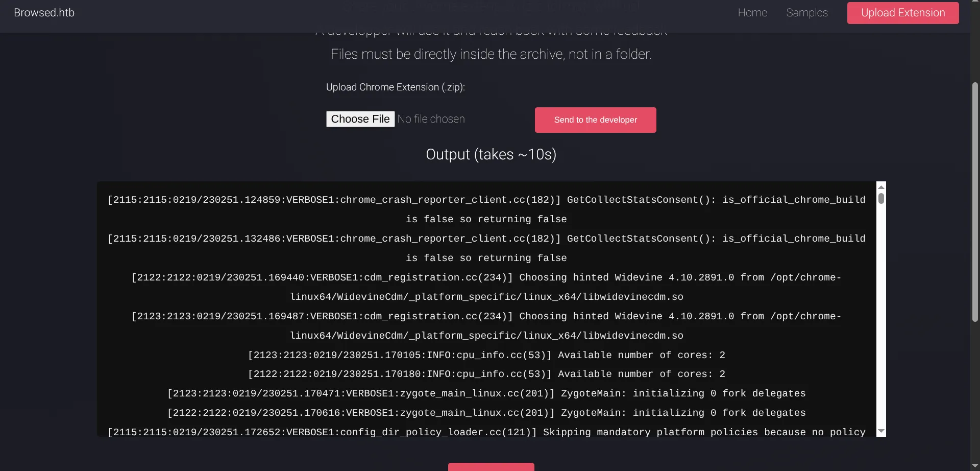Click the log line with timestamp 230251.124859
This screenshot has height=471, width=980.
click(486, 209)
